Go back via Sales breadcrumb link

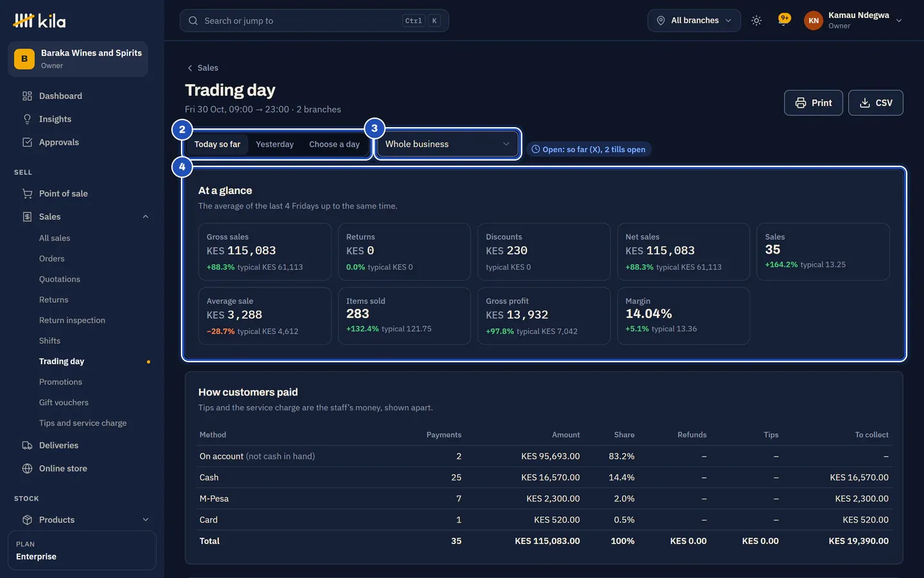point(203,67)
